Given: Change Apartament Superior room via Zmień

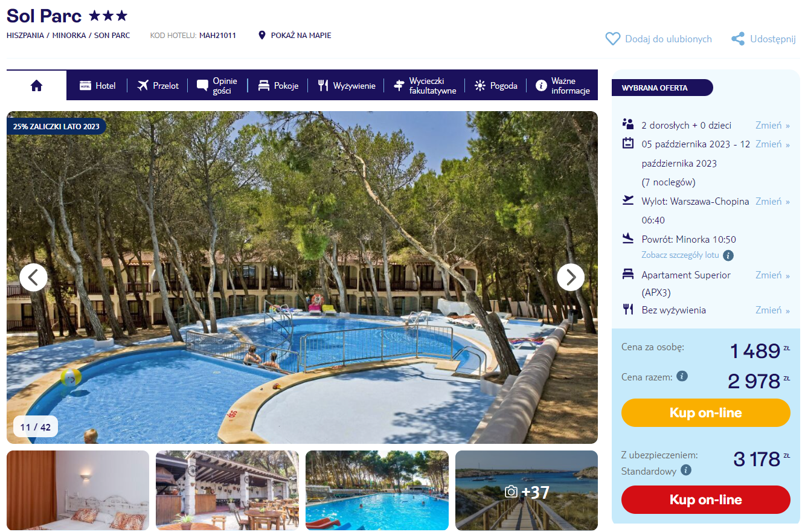Looking at the screenshot, I should [x=772, y=275].
